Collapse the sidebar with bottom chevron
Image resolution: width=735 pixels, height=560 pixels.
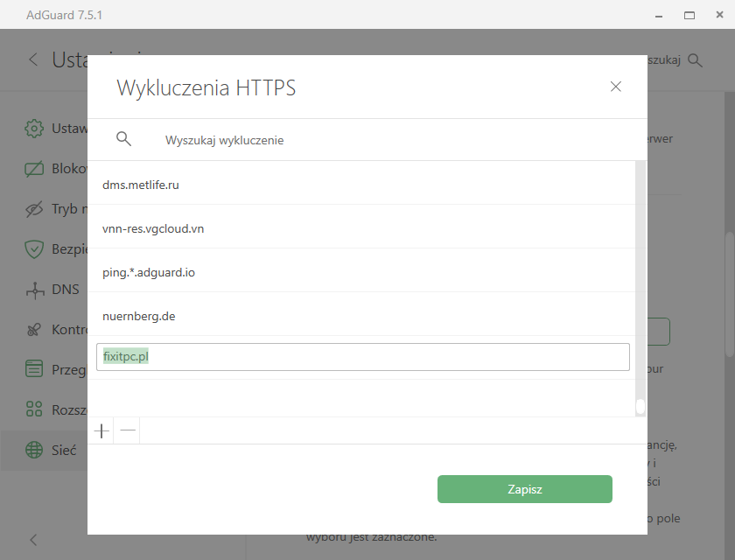tap(33, 540)
